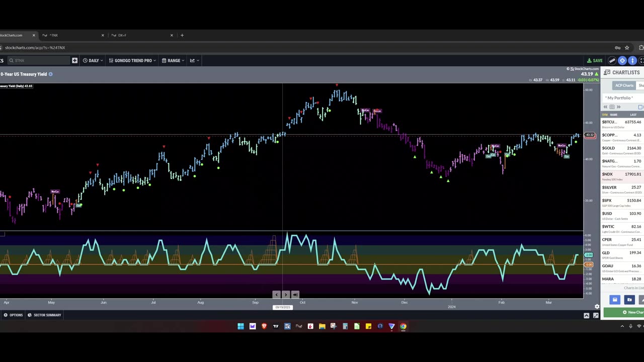Image resolution: width=644 pixels, height=362 pixels.
Task: Toggle fullscreen chart with expand arrows icon
Action: 596,315
